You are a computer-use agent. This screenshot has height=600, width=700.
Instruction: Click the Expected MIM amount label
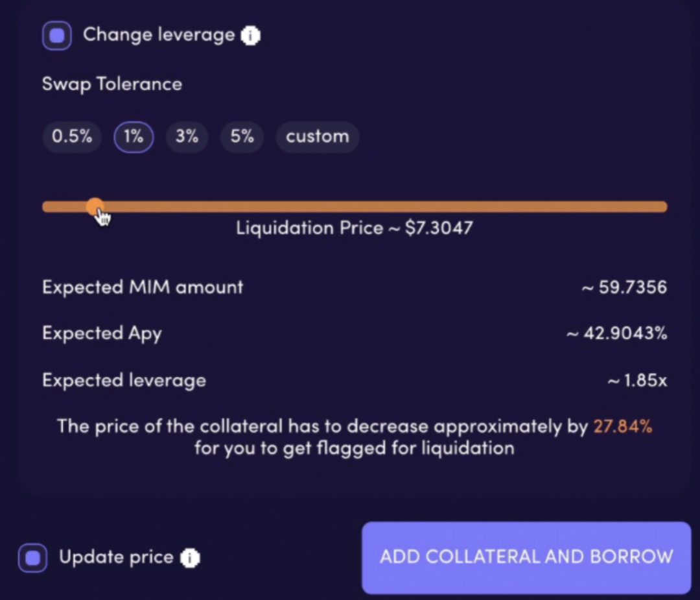coord(143,287)
